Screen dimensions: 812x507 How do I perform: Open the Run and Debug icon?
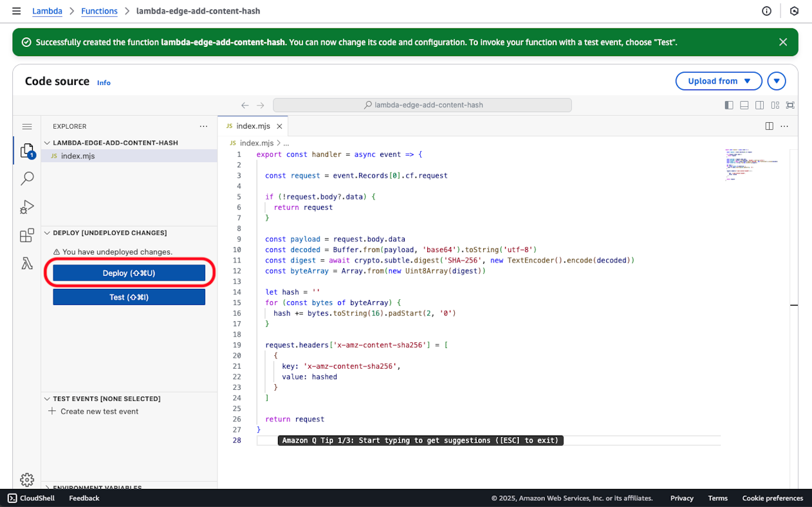(27, 207)
